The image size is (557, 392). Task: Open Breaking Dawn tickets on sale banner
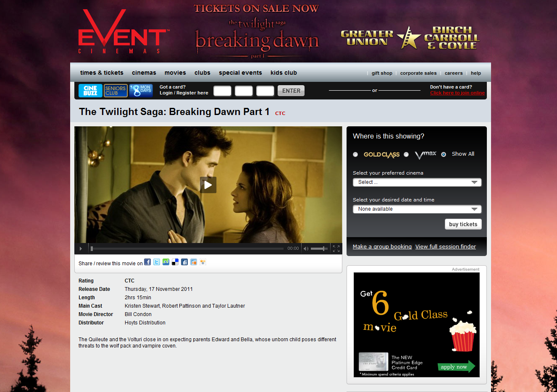pos(256,31)
